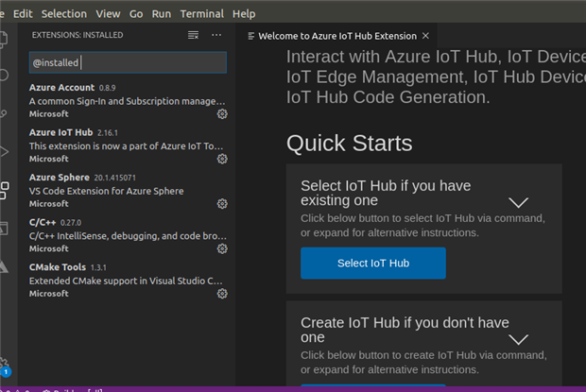The width and height of the screenshot is (586, 392).
Task: Open the Selection menu
Action: 63,14
